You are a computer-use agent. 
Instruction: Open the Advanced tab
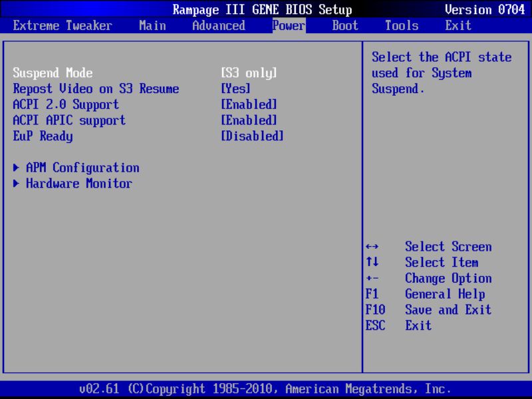[x=219, y=25]
